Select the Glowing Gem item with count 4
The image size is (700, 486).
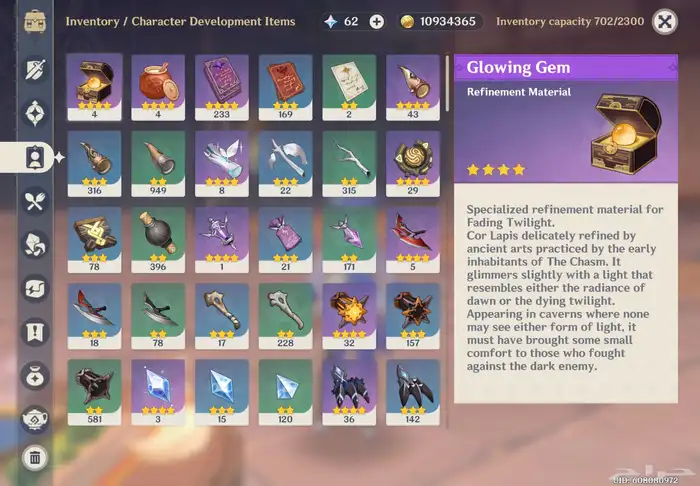94,87
